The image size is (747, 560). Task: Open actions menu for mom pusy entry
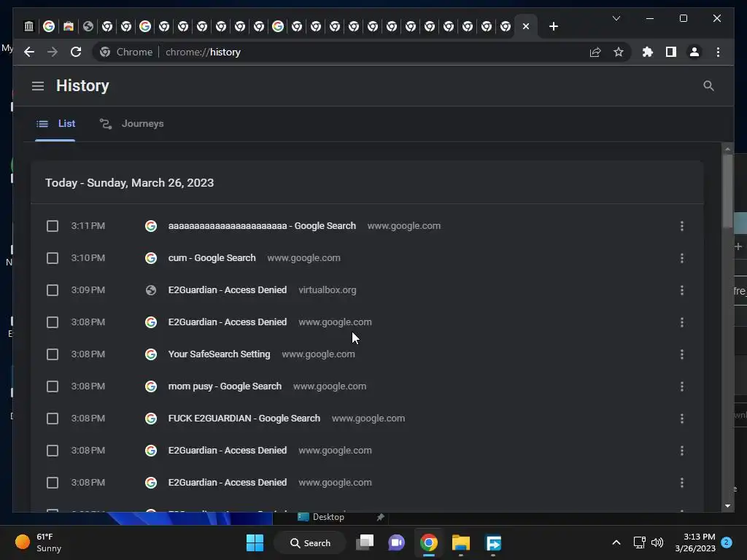pos(682,386)
